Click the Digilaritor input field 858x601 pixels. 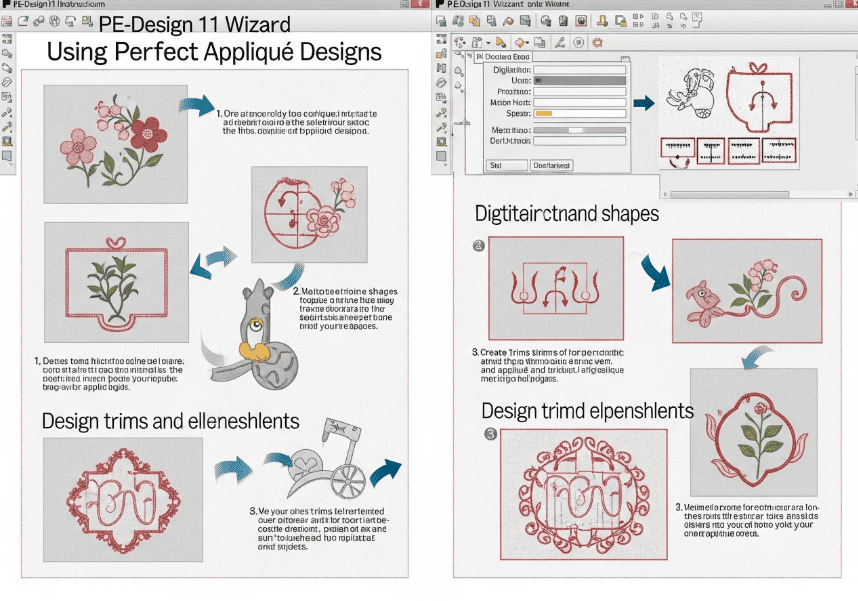(579, 70)
